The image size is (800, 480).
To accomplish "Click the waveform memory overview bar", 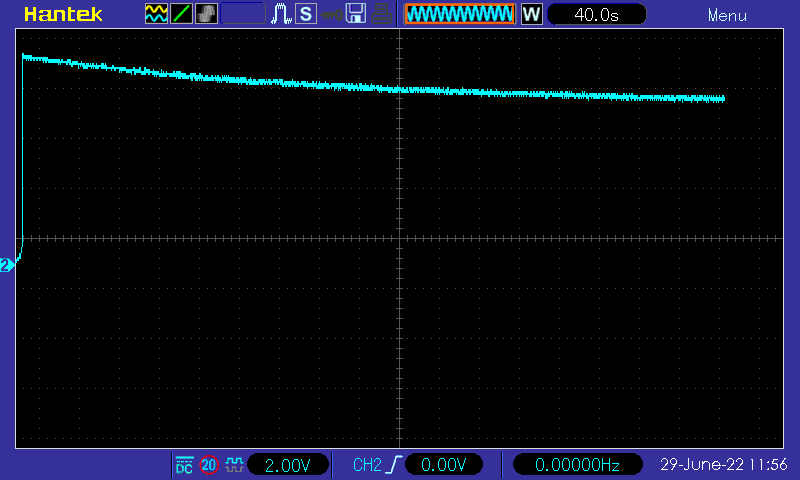I will click(x=460, y=14).
